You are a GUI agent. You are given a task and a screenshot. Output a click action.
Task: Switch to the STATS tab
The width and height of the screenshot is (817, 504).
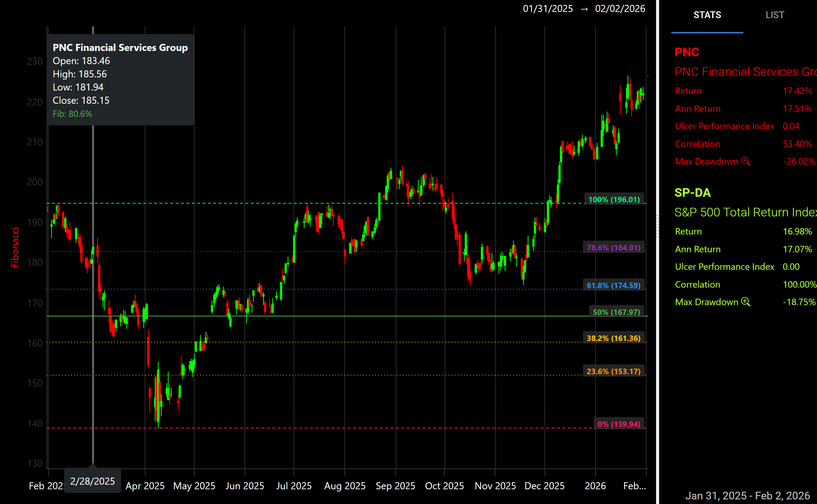(x=707, y=15)
